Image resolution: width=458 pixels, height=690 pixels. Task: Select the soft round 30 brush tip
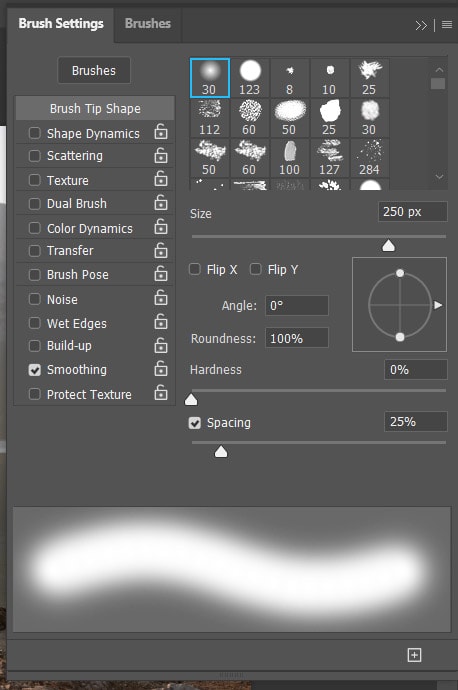point(210,78)
